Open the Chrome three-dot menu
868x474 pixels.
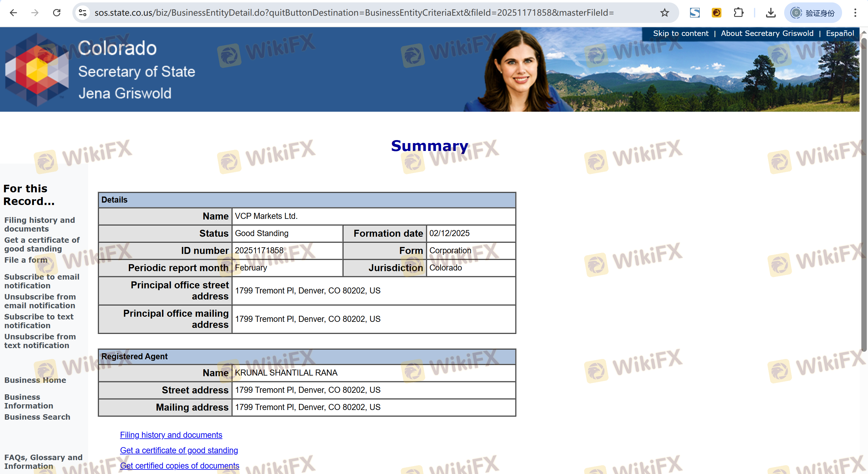coord(855,13)
